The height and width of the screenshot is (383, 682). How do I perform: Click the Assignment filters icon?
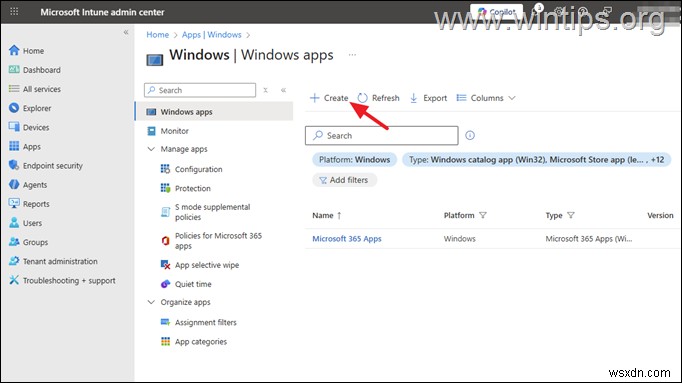pyautogui.click(x=165, y=322)
